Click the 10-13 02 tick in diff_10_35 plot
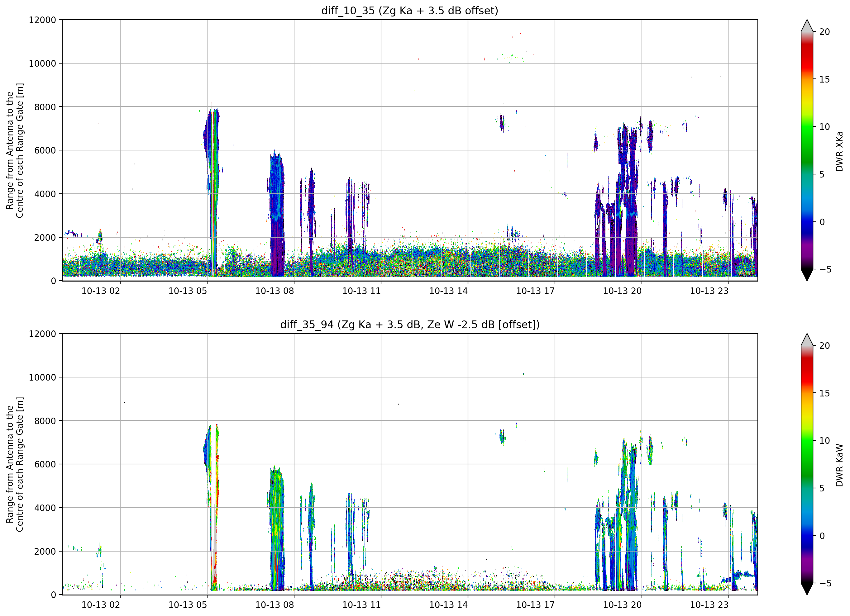 coord(101,291)
